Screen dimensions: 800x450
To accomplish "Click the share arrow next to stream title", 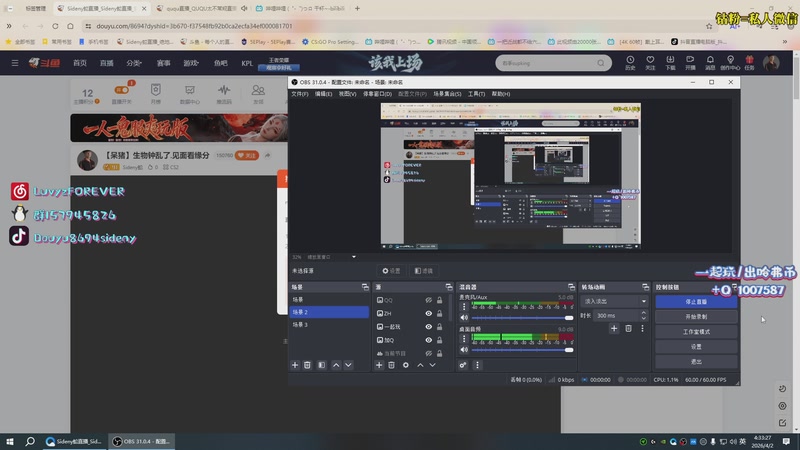I will coord(267,155).
